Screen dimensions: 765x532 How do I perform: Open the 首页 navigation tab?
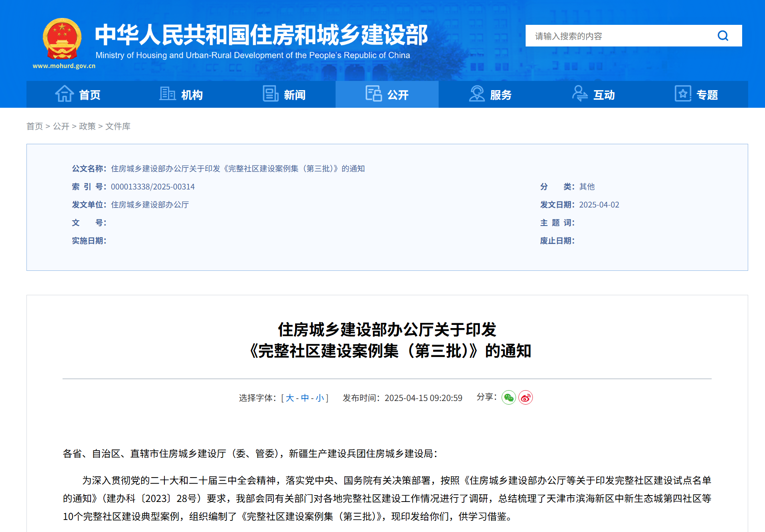tap(78, 95)
